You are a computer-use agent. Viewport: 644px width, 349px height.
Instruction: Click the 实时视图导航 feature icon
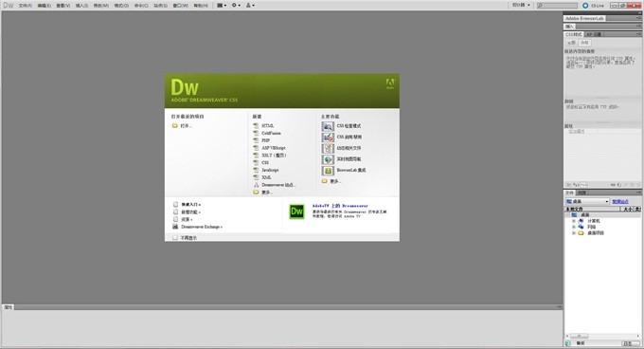coord(328,159)
